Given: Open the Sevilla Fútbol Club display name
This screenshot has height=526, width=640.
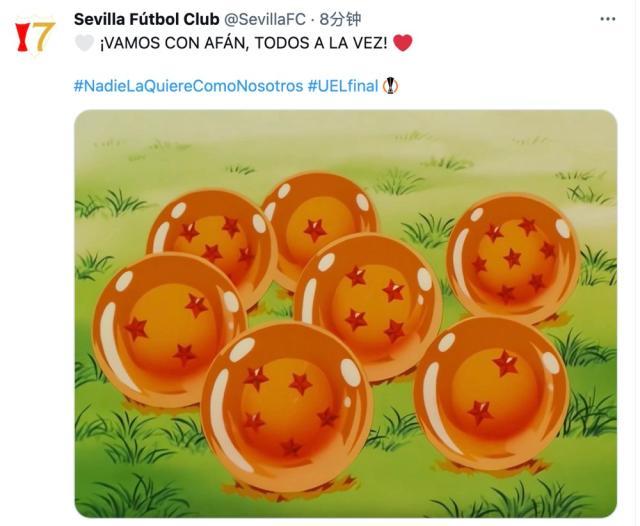Looking at the screenshot, I should pyautogui.click(x=147, y=19).
